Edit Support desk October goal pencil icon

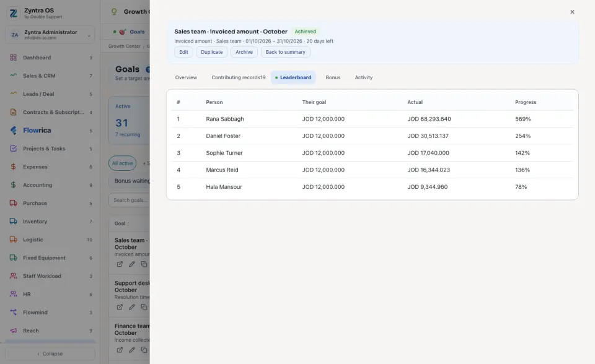pos(131,307)
